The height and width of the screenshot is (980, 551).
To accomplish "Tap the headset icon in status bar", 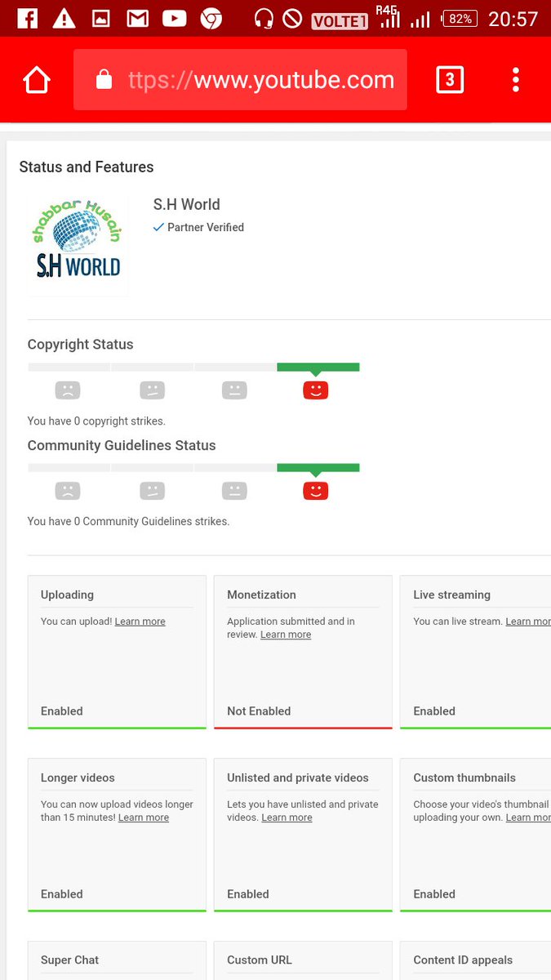I will [264, 18].
